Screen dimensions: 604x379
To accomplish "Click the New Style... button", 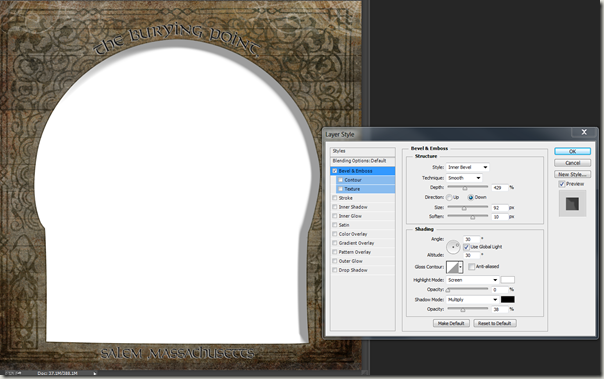I will point(572,174).
